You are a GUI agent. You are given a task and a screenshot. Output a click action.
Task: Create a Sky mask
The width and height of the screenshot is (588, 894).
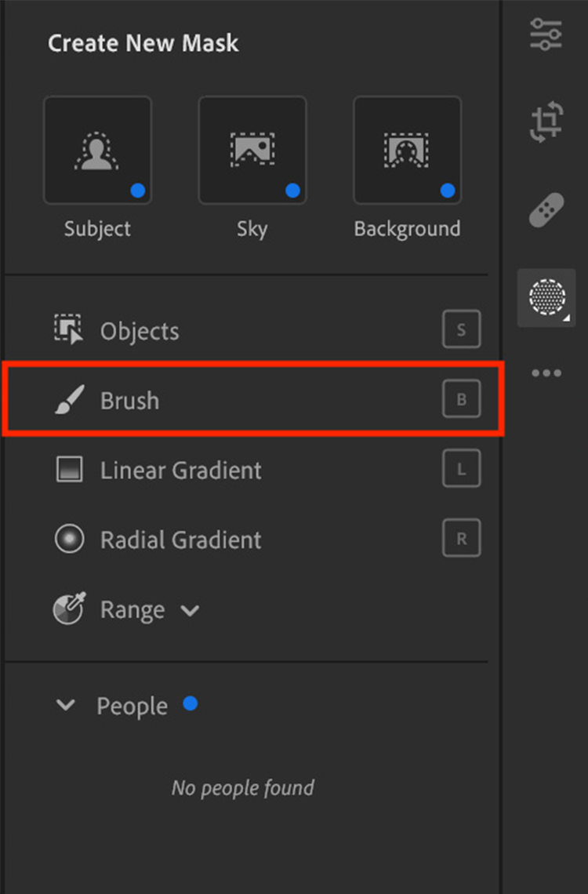pos(252,150)
